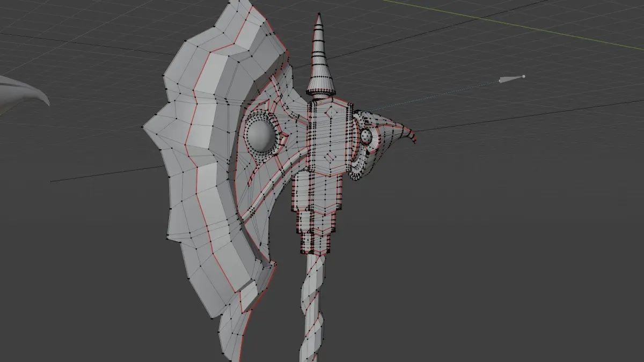This screenshot has width=644, height=362.
Task: Click the stepped collar block above the handle
Action: point(317,213)
